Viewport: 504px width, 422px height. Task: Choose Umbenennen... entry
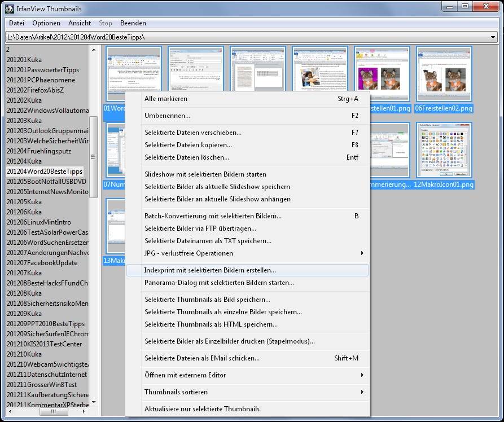(248, 116)
